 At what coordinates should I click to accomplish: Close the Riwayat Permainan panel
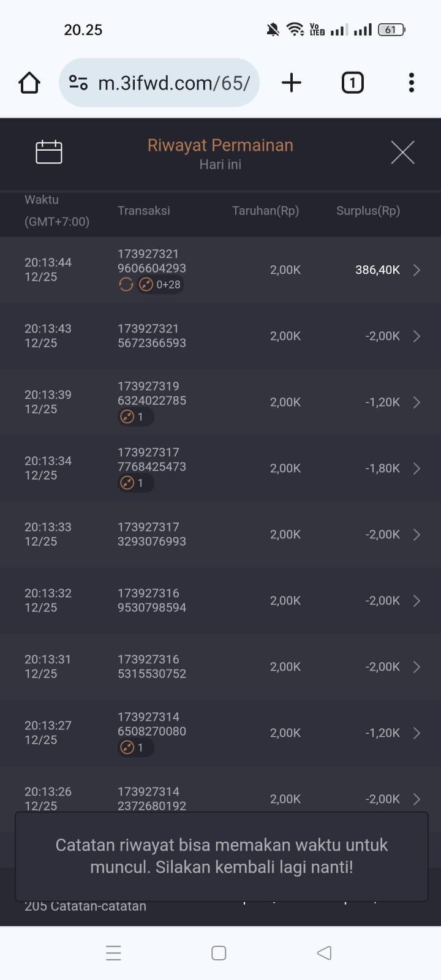click(402, 152)
